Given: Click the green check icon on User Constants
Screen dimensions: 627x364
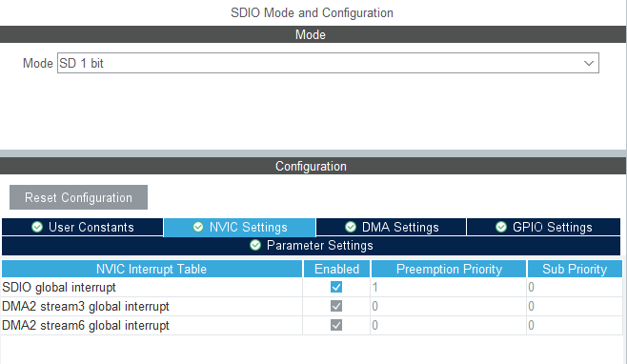Looking at the screenshot, I should (37, 227).
